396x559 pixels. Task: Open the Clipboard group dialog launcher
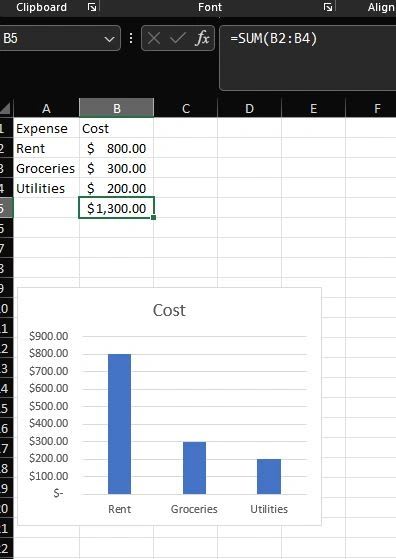[x=92, y=7]
